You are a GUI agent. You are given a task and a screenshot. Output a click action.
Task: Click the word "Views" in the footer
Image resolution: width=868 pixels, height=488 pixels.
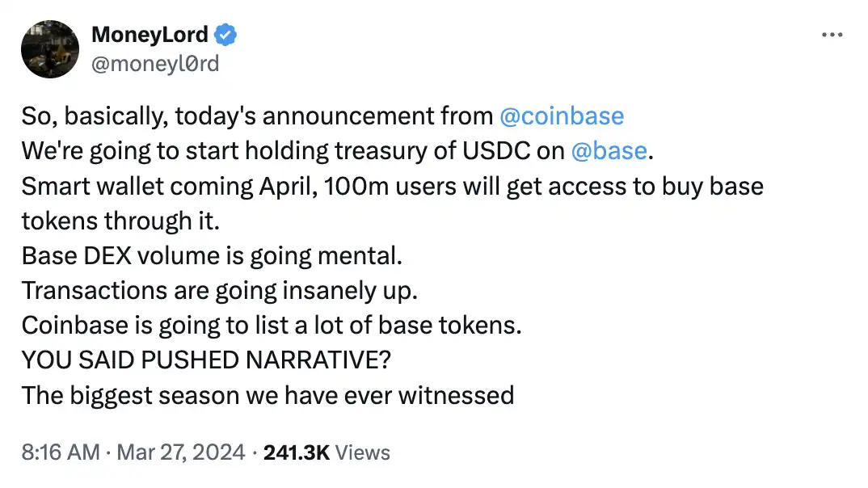[363, 452]
